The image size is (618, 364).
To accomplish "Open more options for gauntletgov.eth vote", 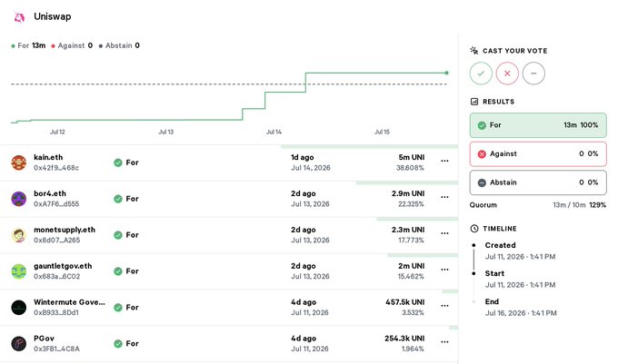I will tap(444, 270).
